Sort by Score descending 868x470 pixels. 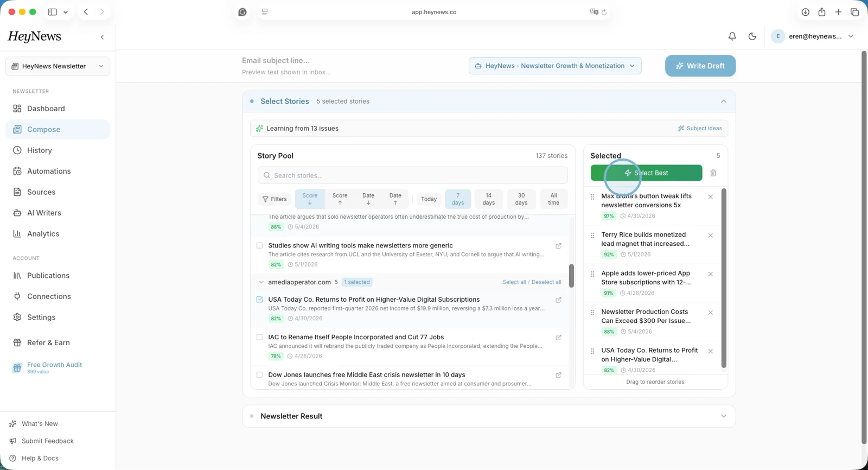(310, 199)
